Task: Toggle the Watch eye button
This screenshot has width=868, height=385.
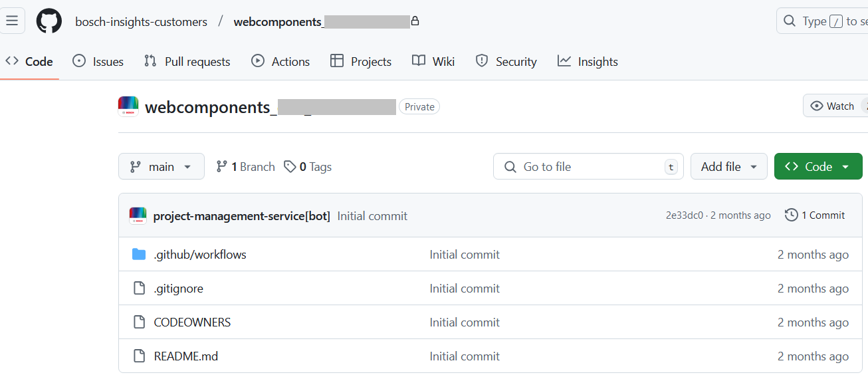Action: coord(831,106)
